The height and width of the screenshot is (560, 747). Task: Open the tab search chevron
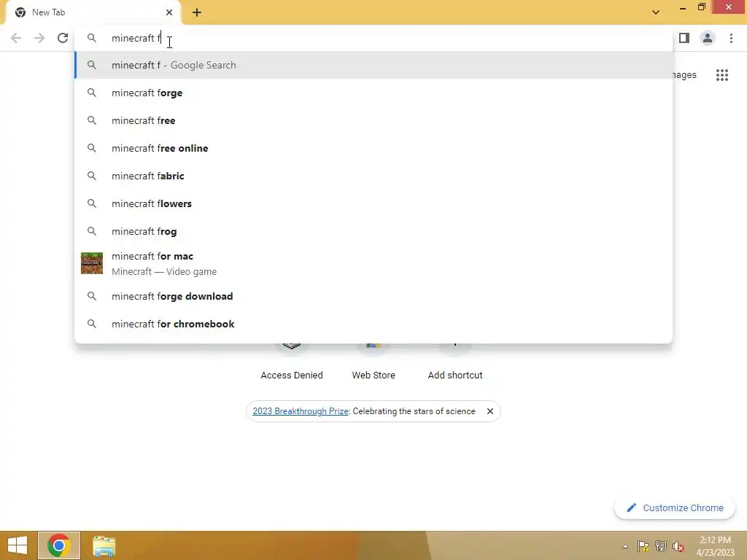point(656,12)
